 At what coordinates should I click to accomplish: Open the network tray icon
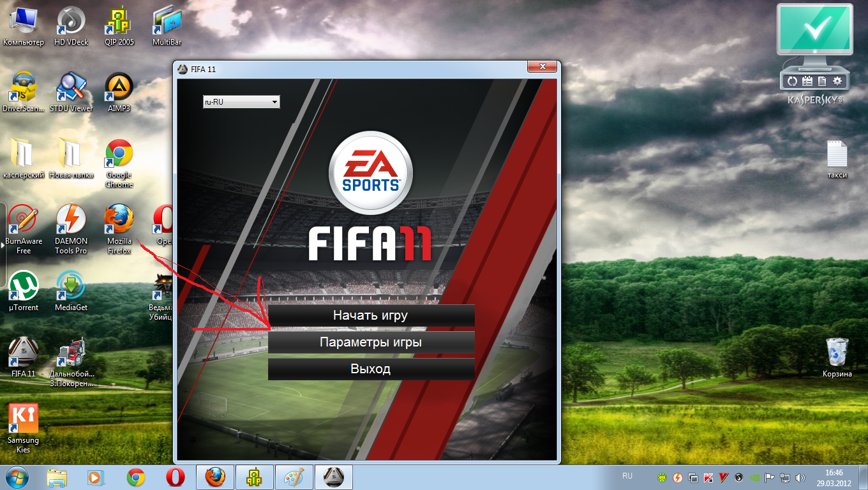(785, 477)
